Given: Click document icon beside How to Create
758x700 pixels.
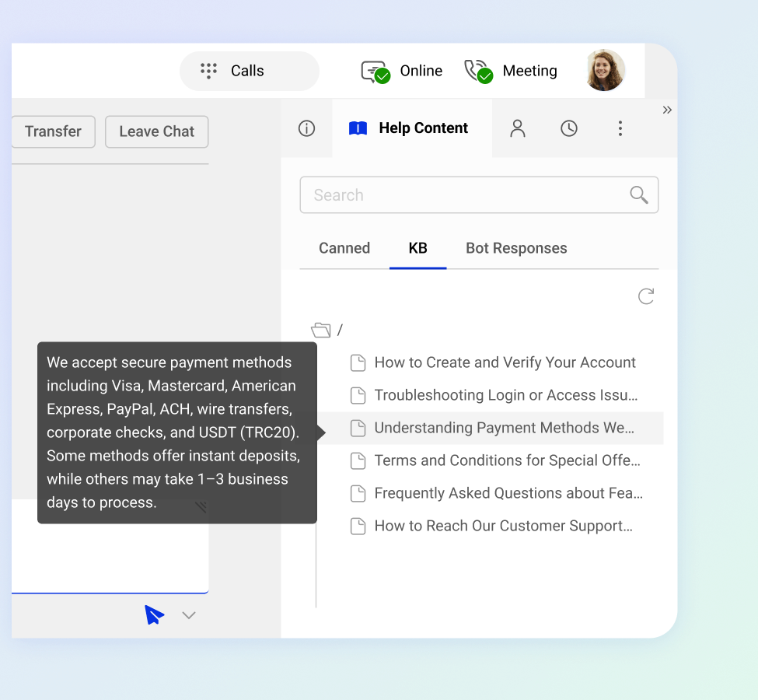Looking at the screenshot, I should tap(358, 362).
